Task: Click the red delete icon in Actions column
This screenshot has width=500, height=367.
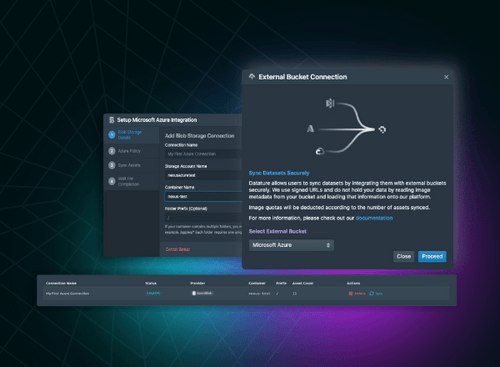Action: pyautogui.click(x=350, y=293)
